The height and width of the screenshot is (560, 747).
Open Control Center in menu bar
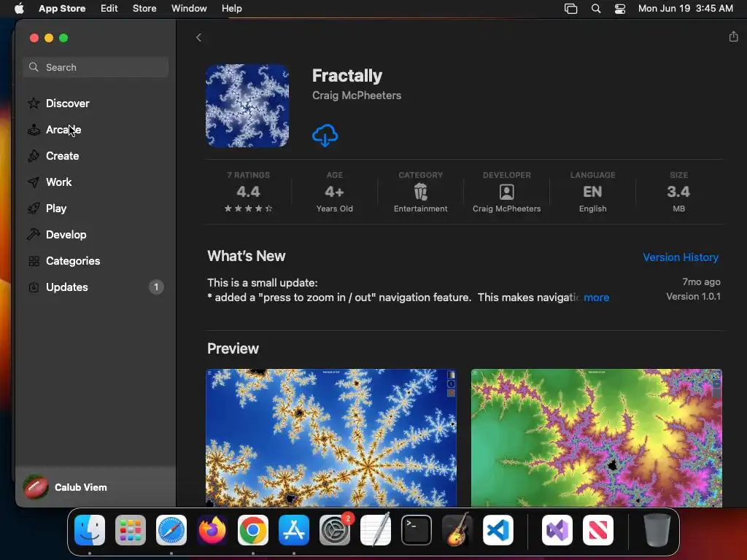pos(620,9)
